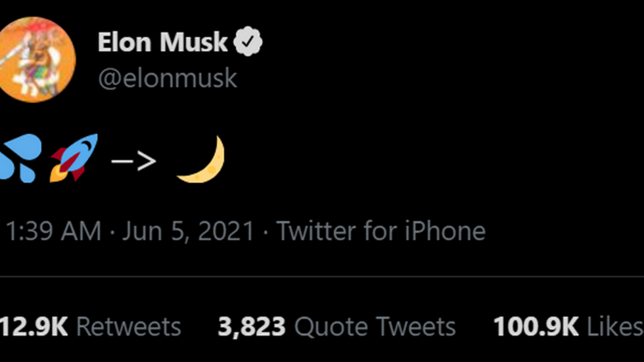Click the verified badge beside Elon Musk
644x362 pixels.
[248, 43]
